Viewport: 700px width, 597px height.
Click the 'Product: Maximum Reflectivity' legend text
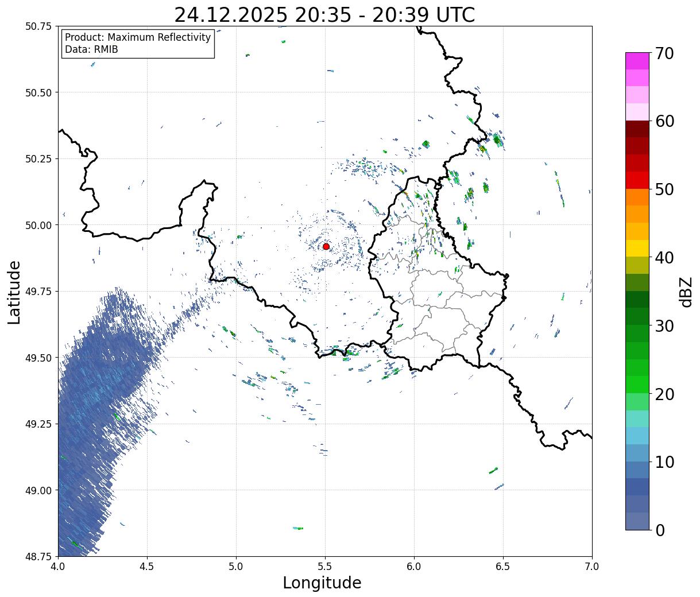pos(138,38)
